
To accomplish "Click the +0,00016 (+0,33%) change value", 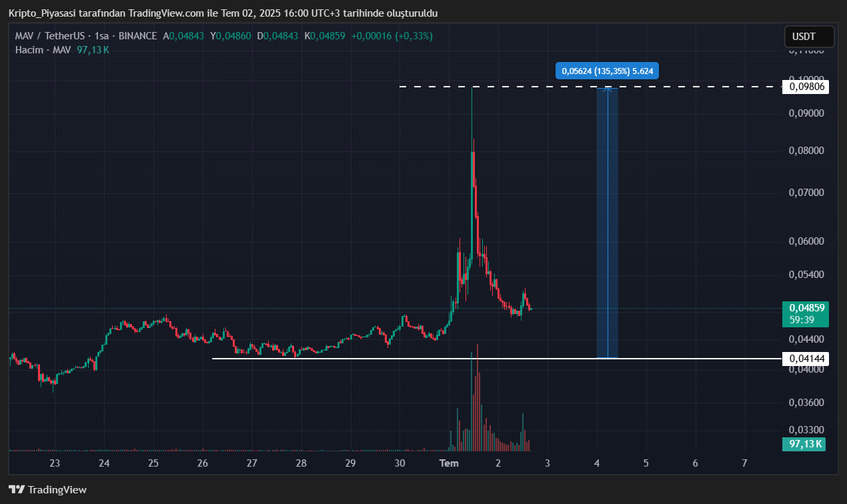I will coord(391,36).
